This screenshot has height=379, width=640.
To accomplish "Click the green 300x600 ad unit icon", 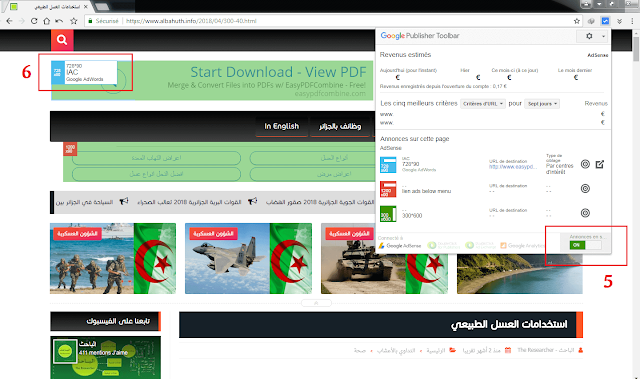I will click(x=388, y=214).
